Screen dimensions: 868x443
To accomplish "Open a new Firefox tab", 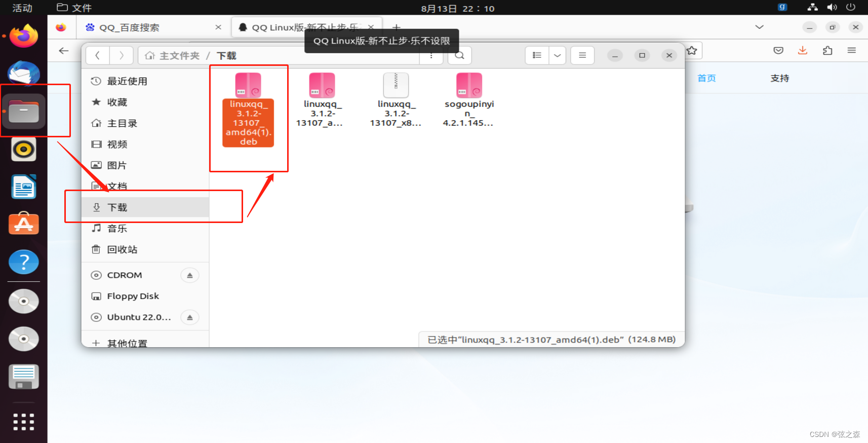I will [x=397, y=27].
